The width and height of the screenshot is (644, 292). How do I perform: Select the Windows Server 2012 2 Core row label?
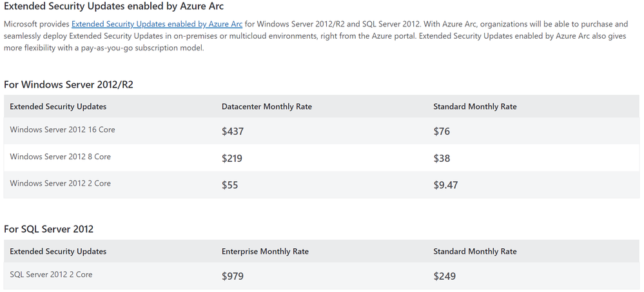click(61, 184)
